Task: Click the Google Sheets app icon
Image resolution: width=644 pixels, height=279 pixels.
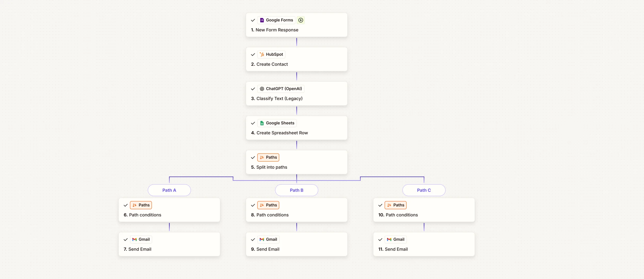Action: coord(262,123)
